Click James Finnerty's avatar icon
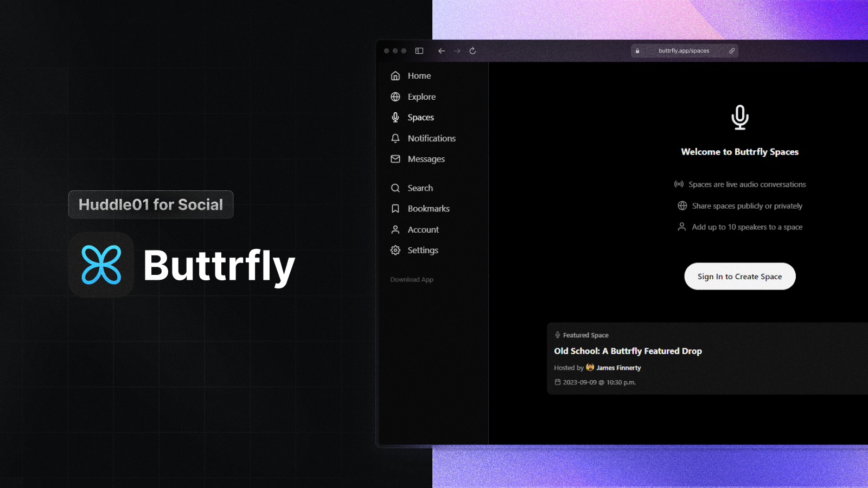Screen dimensions: 868x488 click(x=590, y=368)
